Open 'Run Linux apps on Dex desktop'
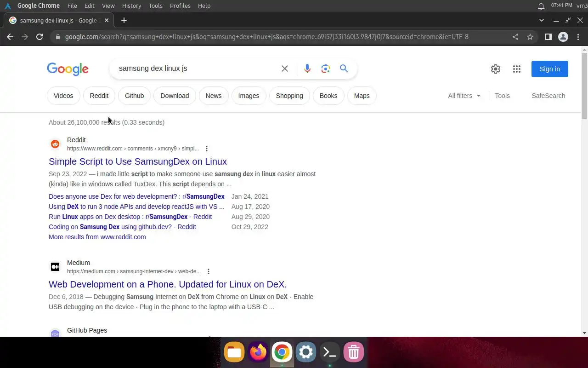 130,217
